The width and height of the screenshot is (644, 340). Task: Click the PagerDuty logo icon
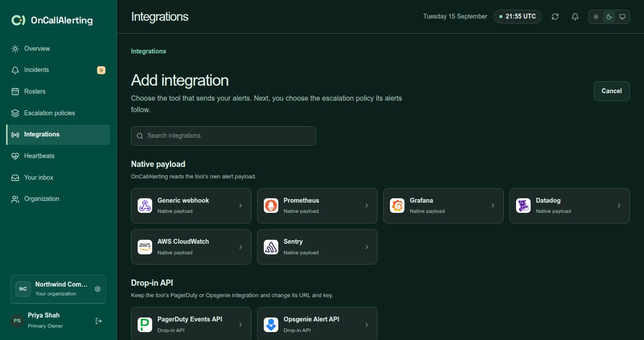pos(145,325)
